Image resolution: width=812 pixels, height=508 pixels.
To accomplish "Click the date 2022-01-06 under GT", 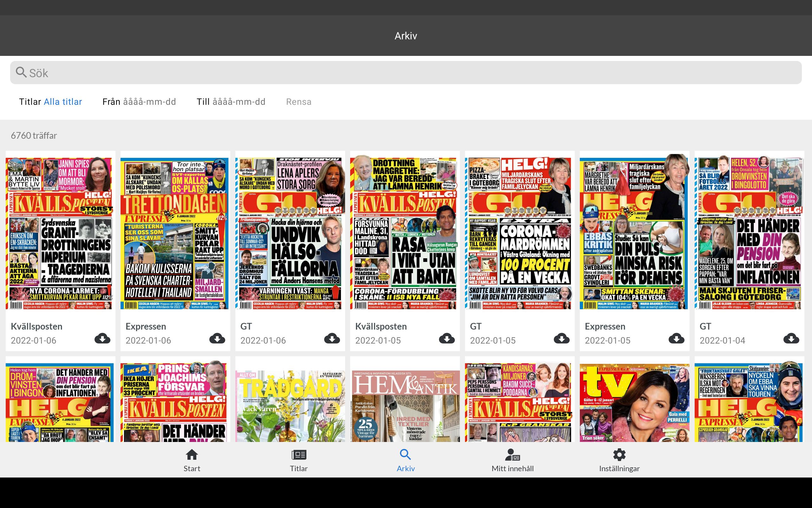I will tap(263, 340).
